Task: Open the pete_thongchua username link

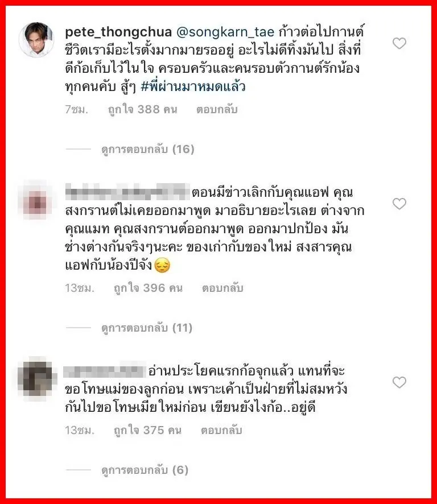Action: click(x=119, y=32)
